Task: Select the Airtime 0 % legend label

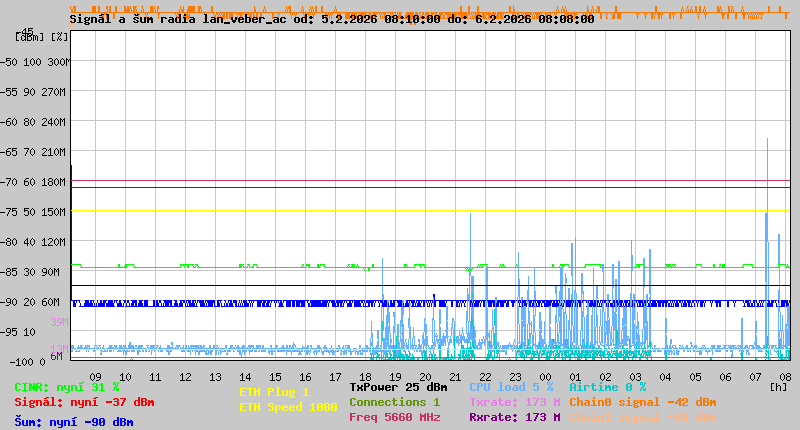Action: (607, 387)
